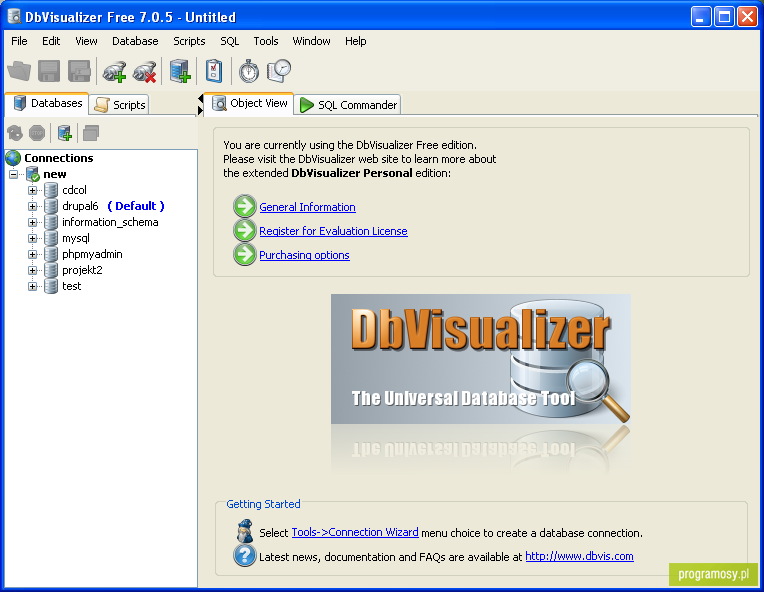Collapse left panel using upper splitter arrow
764x592 pixels.
coord(200,99)
